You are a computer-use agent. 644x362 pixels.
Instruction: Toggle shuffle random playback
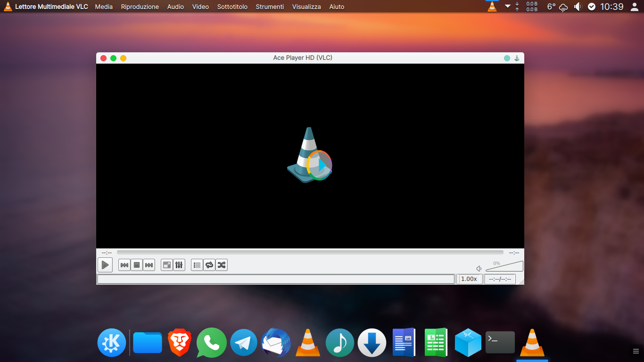tap(222, 265)
